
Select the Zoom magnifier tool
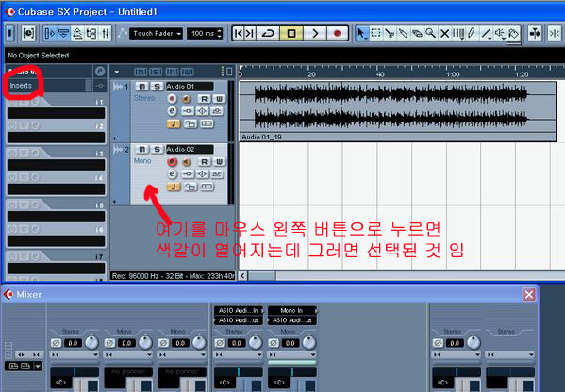click(x=431, y=34)
